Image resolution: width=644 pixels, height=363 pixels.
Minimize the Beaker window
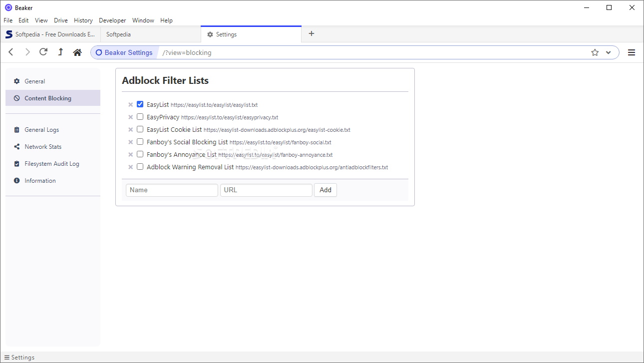(x=586, y=7)
